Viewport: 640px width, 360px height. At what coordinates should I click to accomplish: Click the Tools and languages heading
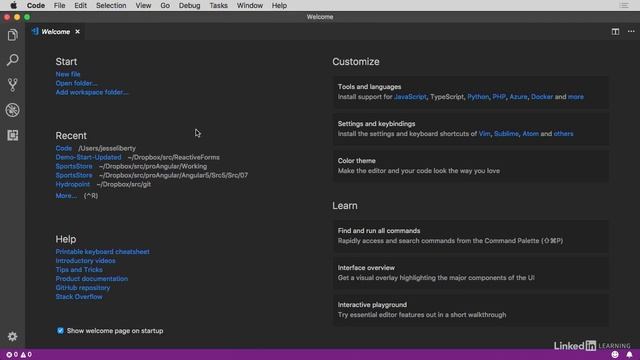[369, 87]
